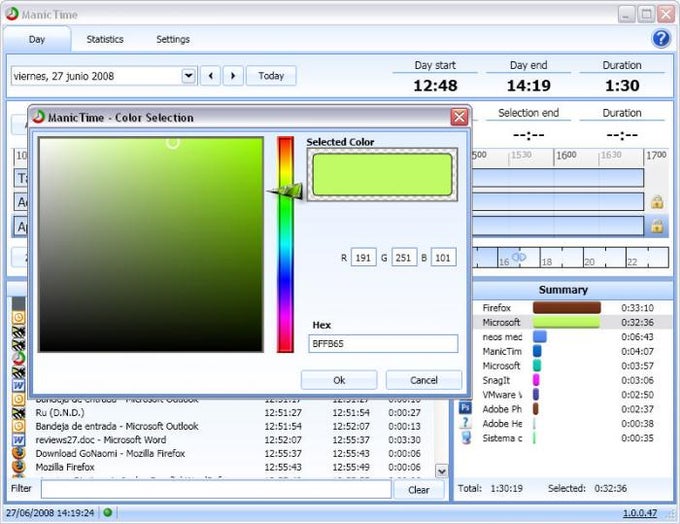Image resolution: width=680 pixels, height=524 pixels.
Task: Clear the filter with Clear button
Action: click(x=418, y=490)
